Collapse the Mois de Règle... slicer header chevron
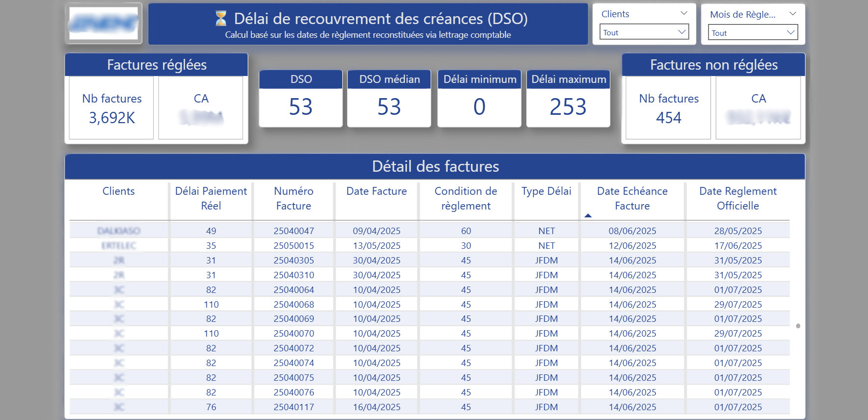 coord(792,14)
